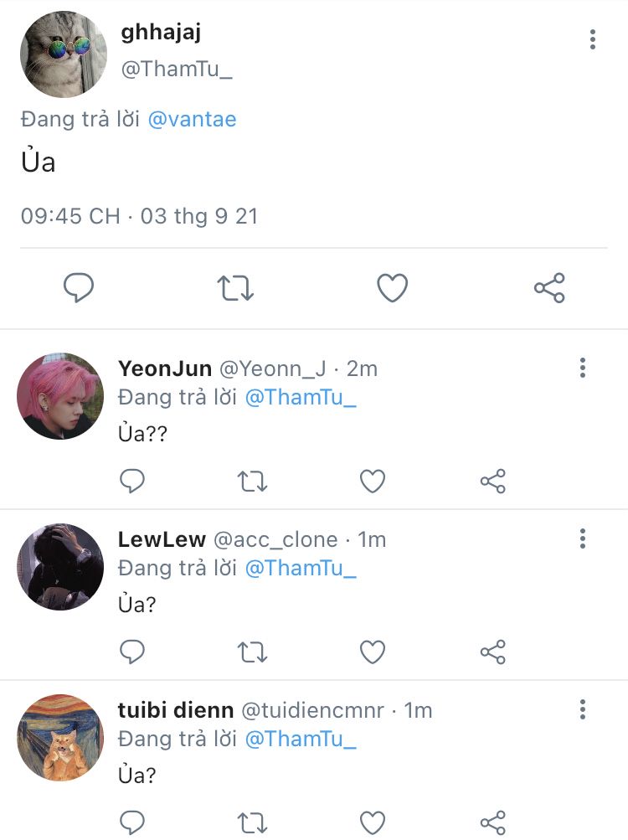The height and width of the screenshot is (840, 628).
Task: Open the @vantae mention link
Action: click(x=192, y=119)
